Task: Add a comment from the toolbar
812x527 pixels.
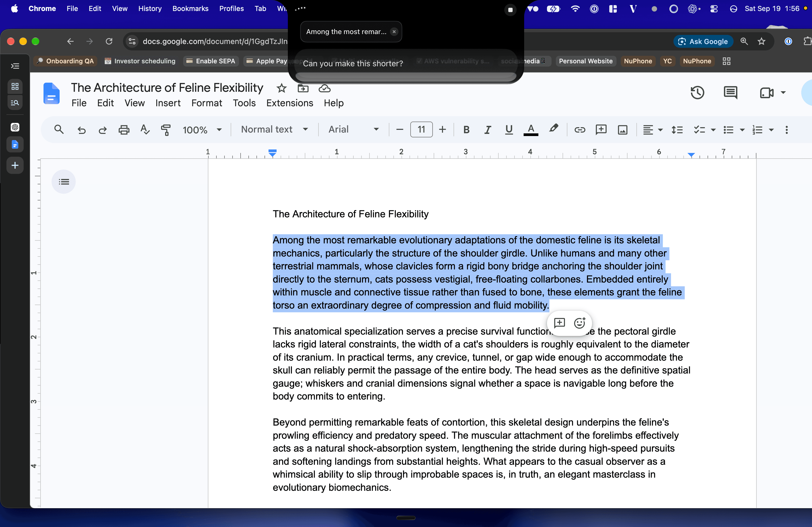Action: 601,130
